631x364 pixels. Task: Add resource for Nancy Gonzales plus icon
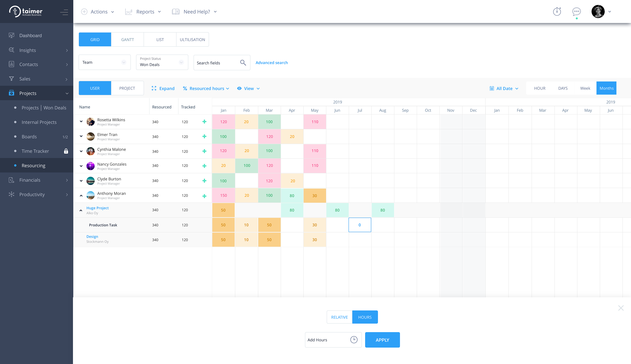204,166
